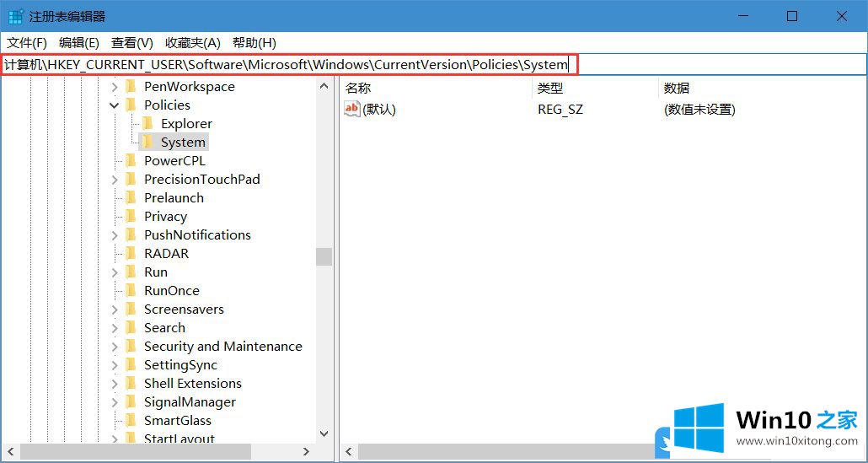
Task: Click the Search folder icon
Action: (131, 327)
